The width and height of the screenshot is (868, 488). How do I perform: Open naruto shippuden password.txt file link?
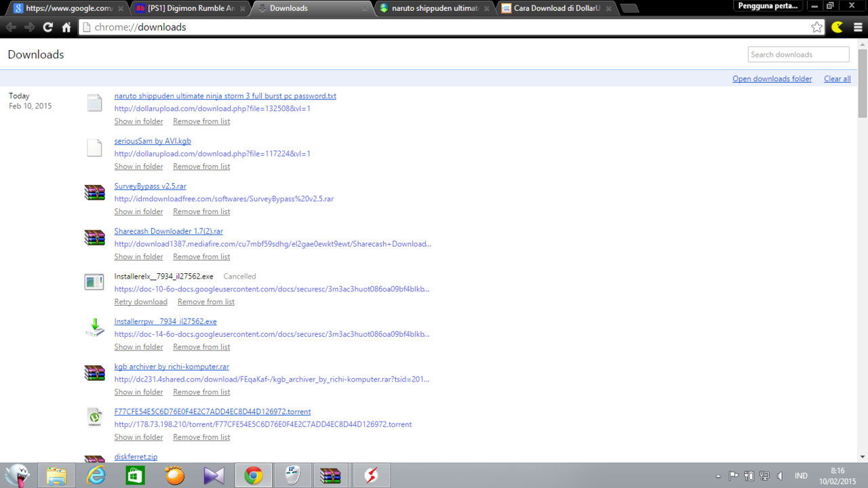pos(225,96)
